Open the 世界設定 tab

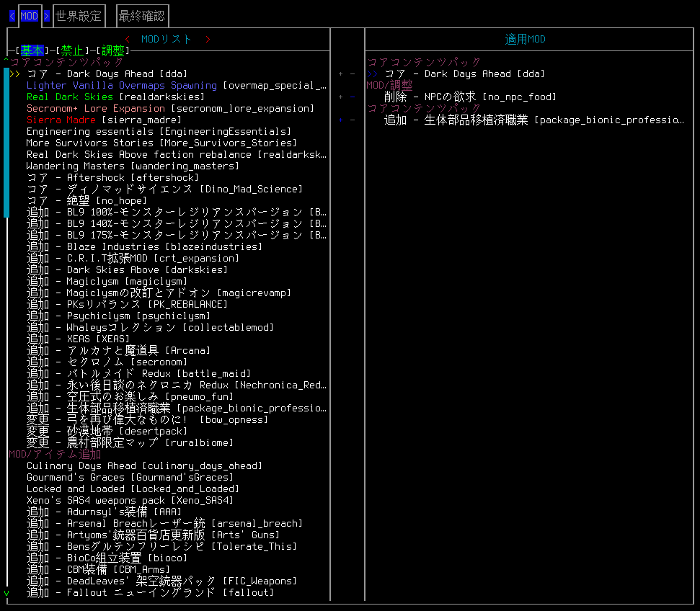79,16
